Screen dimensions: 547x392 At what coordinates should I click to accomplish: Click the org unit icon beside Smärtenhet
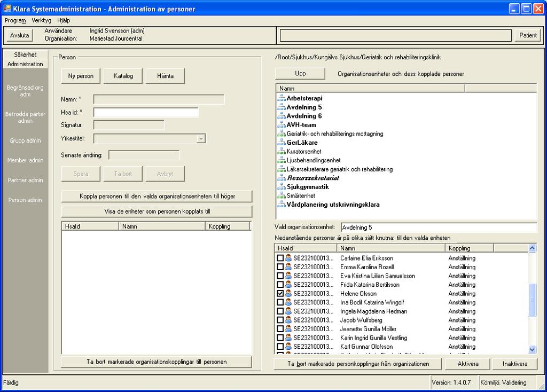tap(282, 195)
